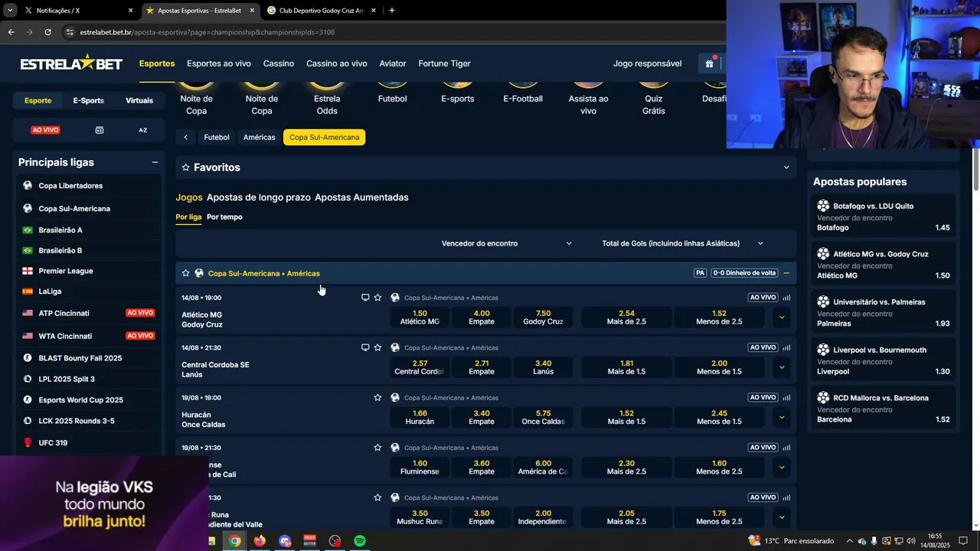Show statistics bars for Huracán match

pos(786,398)
